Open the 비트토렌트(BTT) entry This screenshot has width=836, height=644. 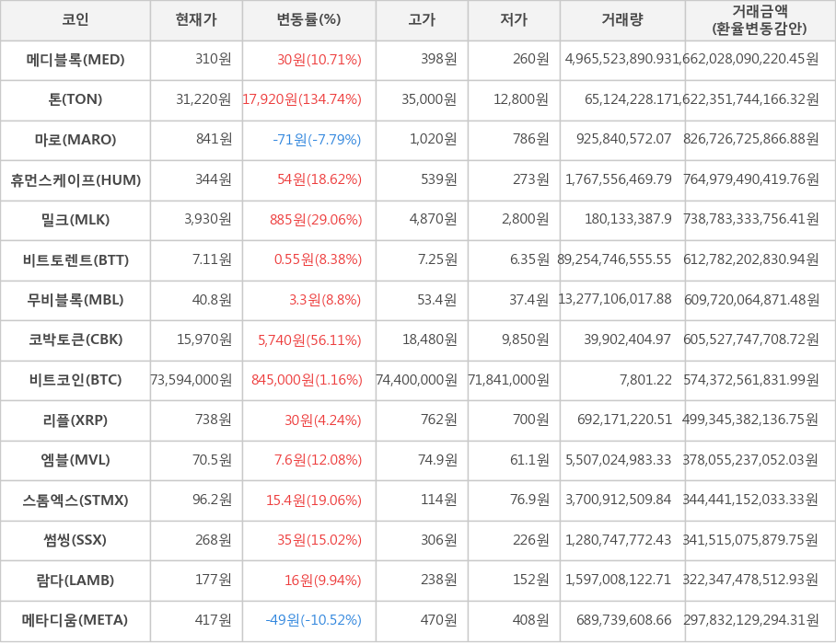tap(75, 260)
